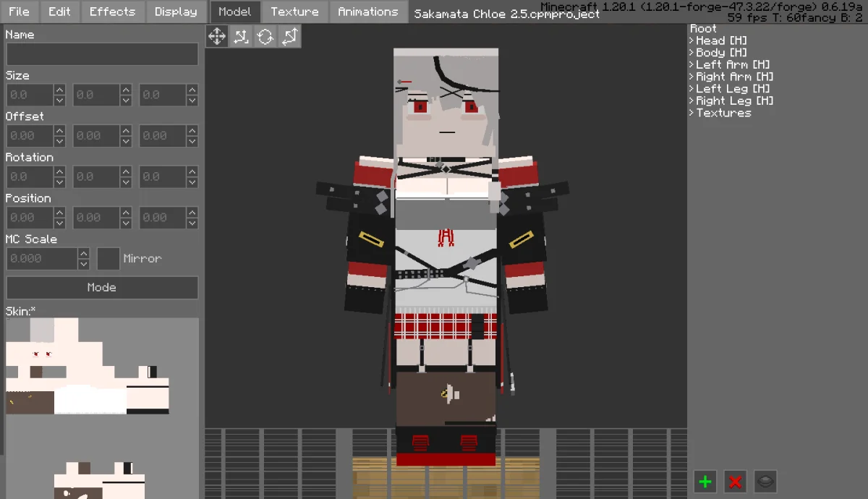This screenshot has width=868, height=499.
Task: Click the third Size value field
Action: pyautogui.click(x=163, y=95)
